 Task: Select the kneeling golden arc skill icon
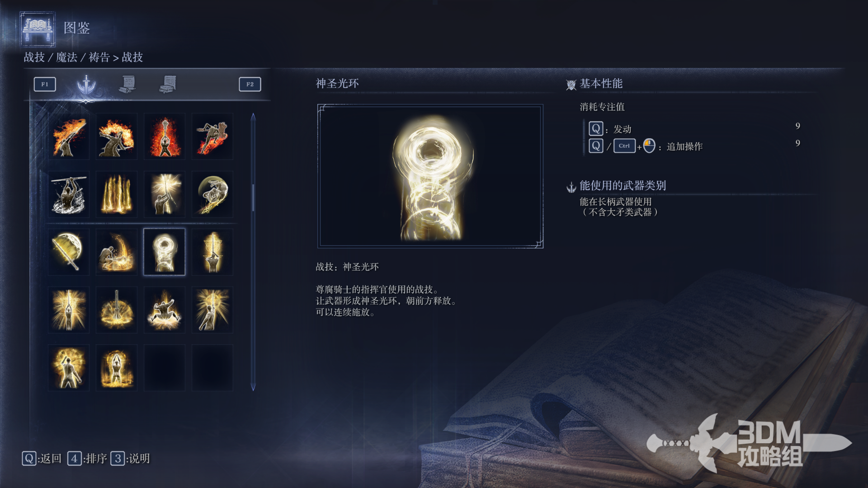(x=117, y=252)
